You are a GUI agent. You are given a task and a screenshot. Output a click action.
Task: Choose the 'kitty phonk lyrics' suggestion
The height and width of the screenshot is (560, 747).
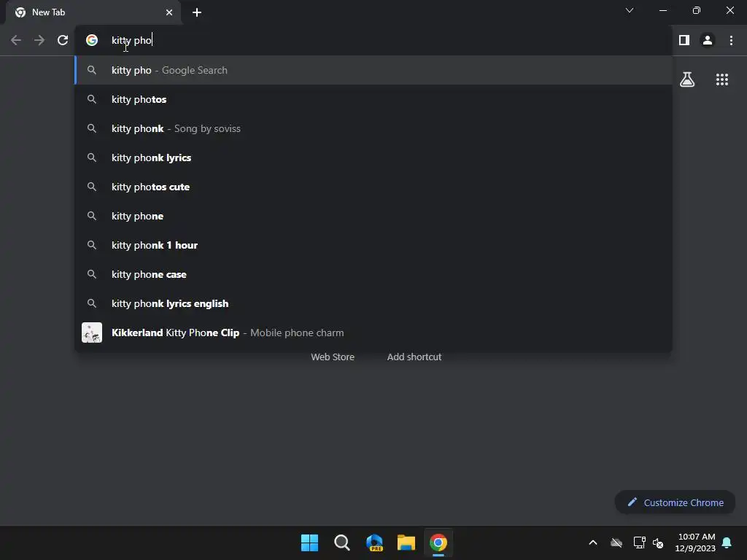pyautogui.click(x=373, y=157)
